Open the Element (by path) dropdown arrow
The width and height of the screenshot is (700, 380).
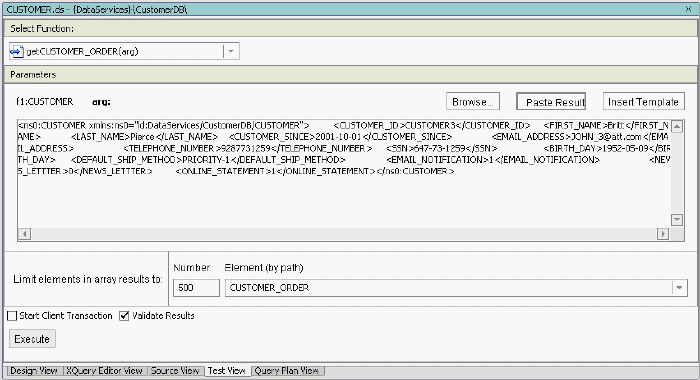pyautogui.click(x=679, y=288)
